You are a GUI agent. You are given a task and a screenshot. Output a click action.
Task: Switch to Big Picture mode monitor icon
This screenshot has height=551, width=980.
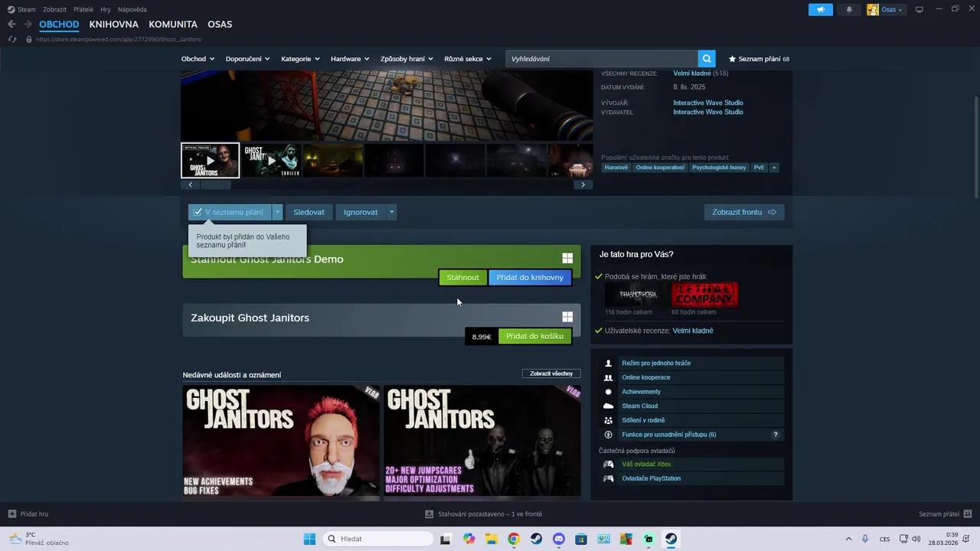point(920,9)
